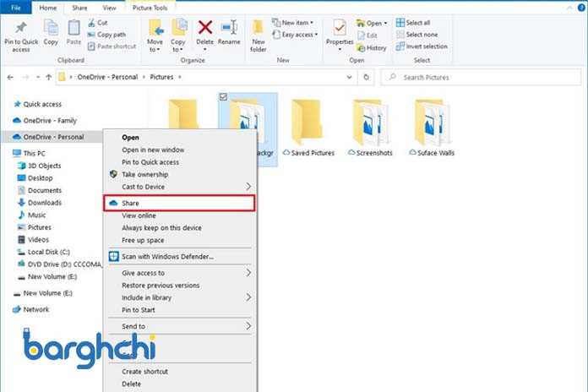Expand the address bar history dropdown
The image size is (588, 392).
[349, 77]
